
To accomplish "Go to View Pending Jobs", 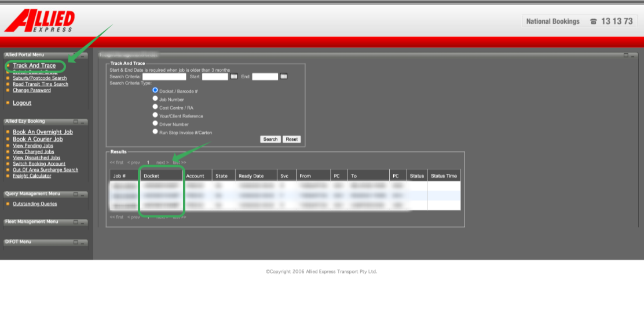I will point(33,145).
